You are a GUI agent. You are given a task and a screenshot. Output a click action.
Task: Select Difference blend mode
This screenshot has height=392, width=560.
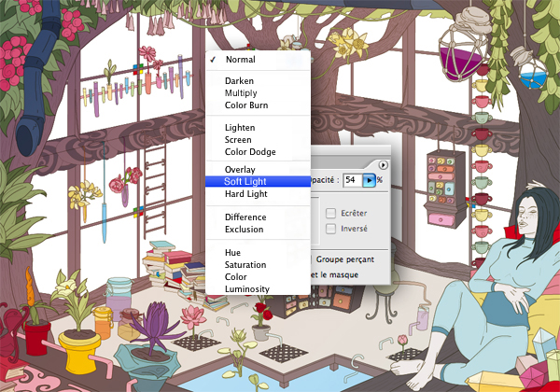258,217
